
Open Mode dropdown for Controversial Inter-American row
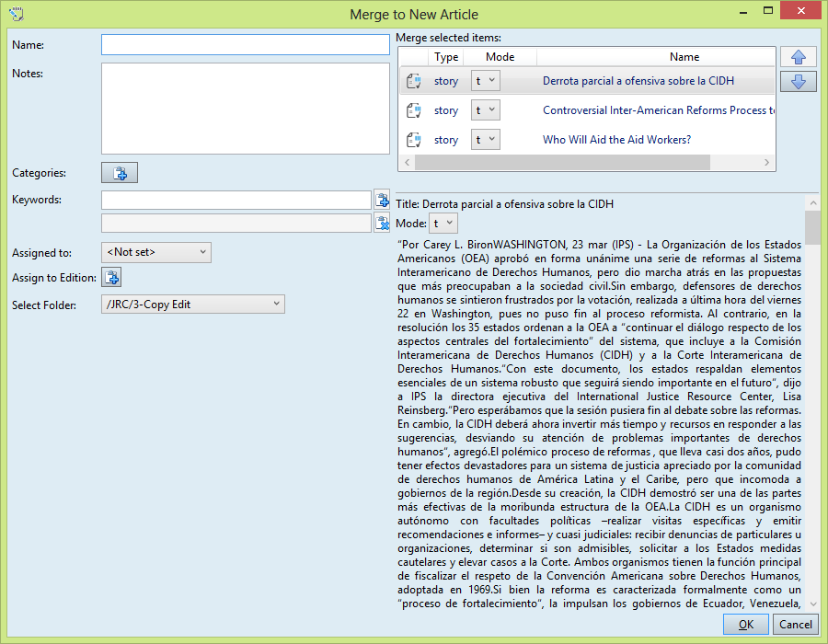[x=485, y=110]
